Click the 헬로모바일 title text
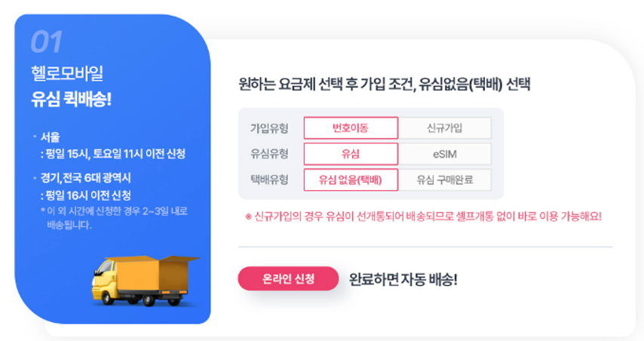The height and width of the screenshot is (341, 644). (67, 73)
